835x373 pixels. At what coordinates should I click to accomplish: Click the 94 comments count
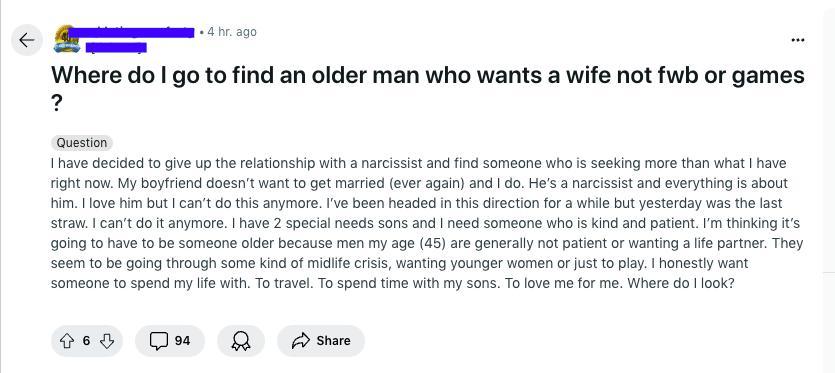[x=182, y=340]
